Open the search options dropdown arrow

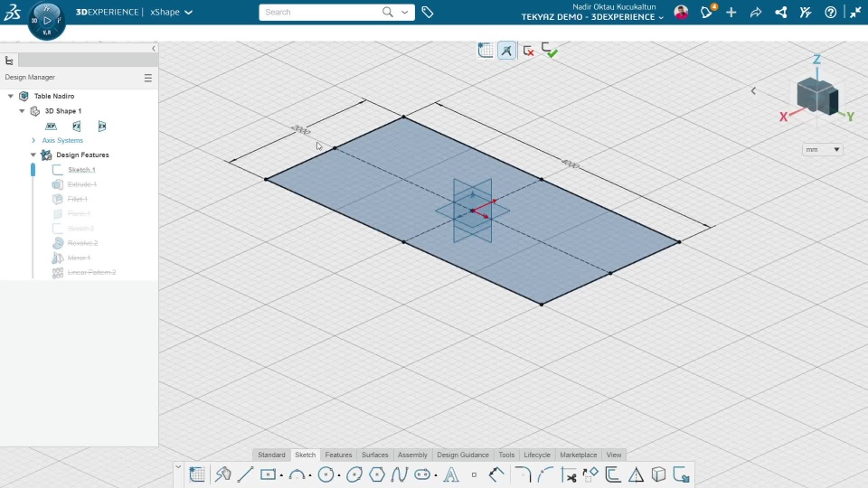click(x=405, y=12)
